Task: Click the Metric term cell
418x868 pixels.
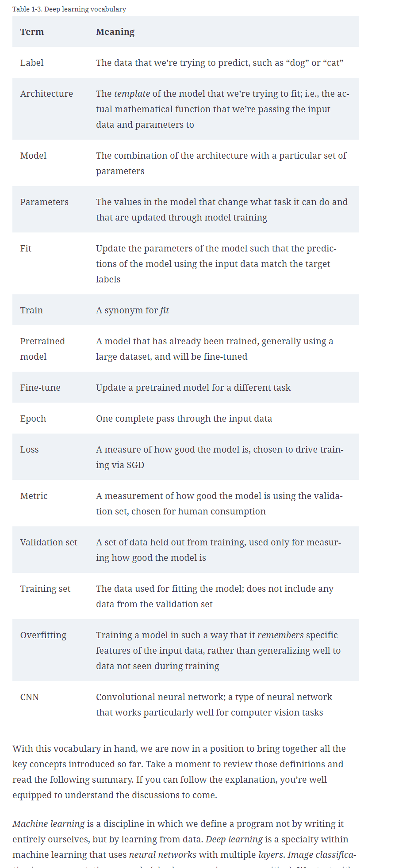Action: pyautogui.click(x=34, y=496)
